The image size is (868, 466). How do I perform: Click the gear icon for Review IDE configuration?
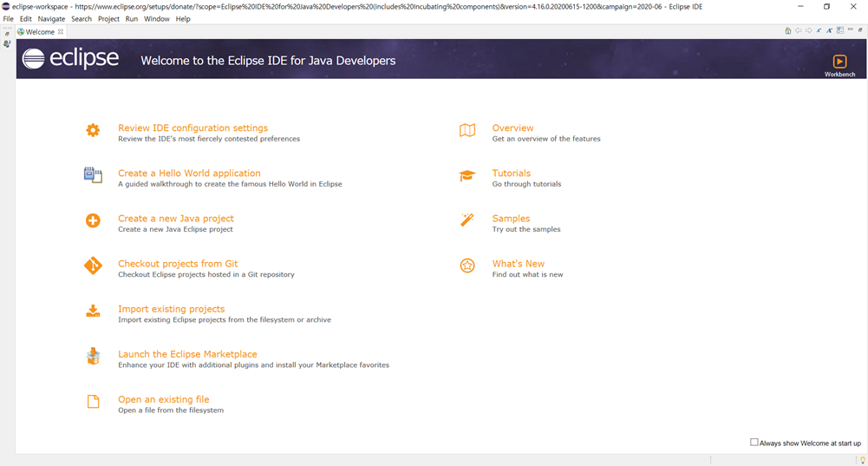click(x=93, y=130)
